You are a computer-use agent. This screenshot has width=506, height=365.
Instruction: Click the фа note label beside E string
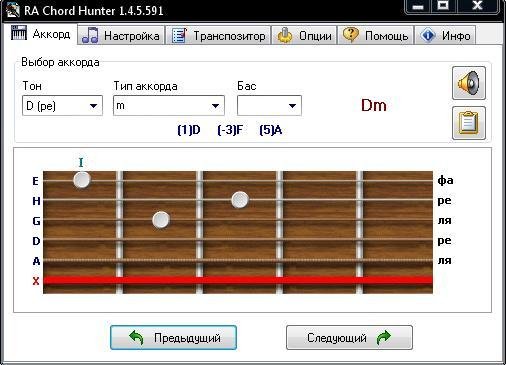click(445, 180)
